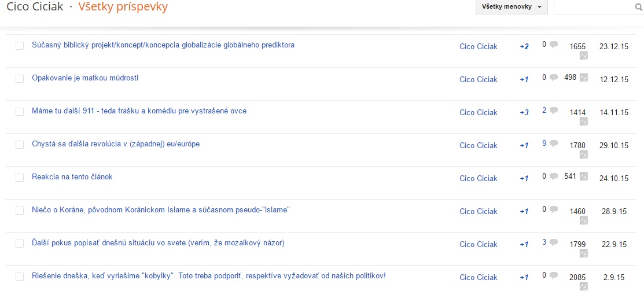This screenshot has height=298, width=644.
Task: Click the 'Cico Ciciak' blog title
Action: [35, 8]
